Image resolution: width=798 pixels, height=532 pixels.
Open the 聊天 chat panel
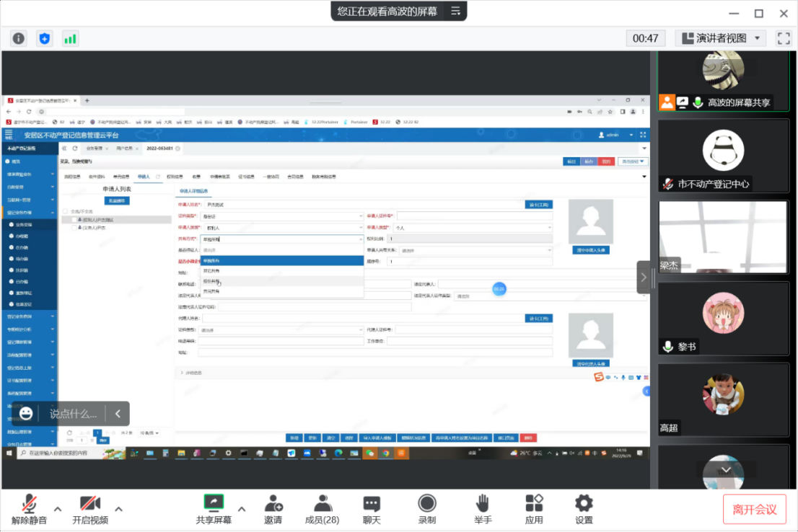[372, 509]
